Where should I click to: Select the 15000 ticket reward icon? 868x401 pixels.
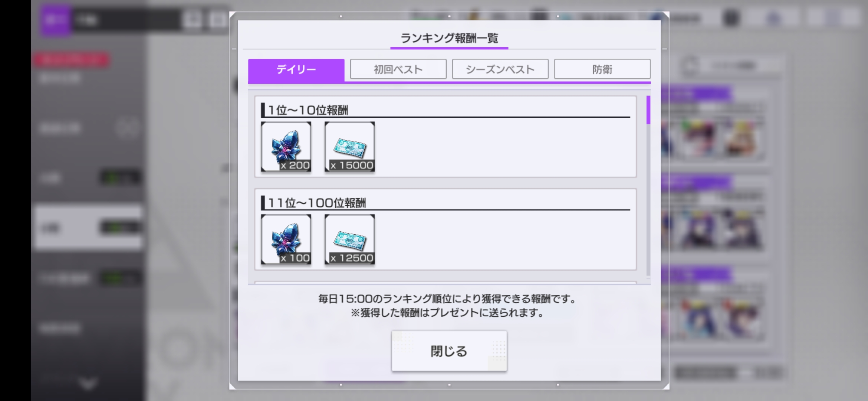coord(350,147)
